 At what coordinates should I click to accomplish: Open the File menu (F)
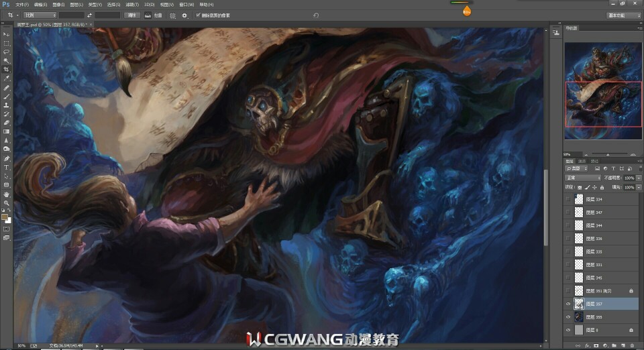pos(22,5)
